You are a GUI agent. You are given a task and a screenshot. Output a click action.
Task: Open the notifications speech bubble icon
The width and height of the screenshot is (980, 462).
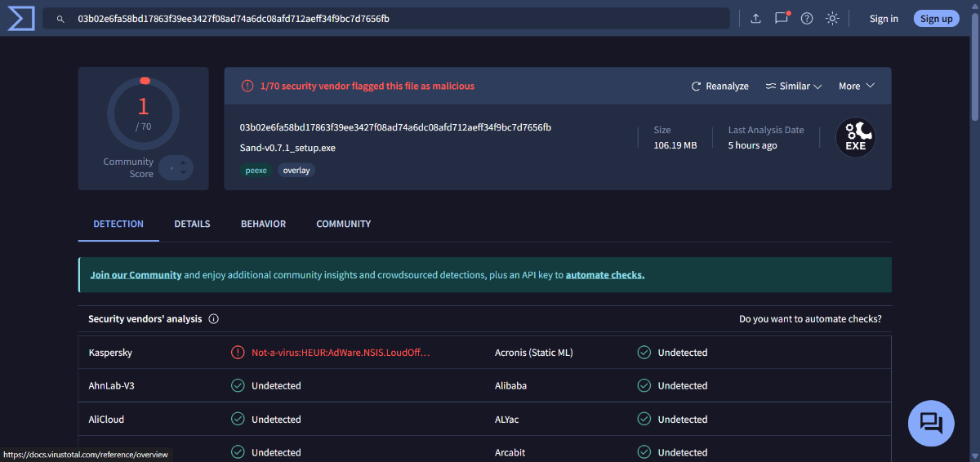pos(781,18)
